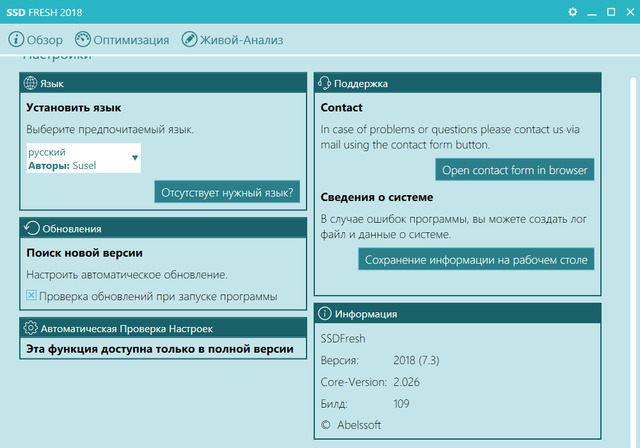The image size is (640, 448).
Task: Click the headset icon in Поддержка header
Action: (x=325, y=84)
